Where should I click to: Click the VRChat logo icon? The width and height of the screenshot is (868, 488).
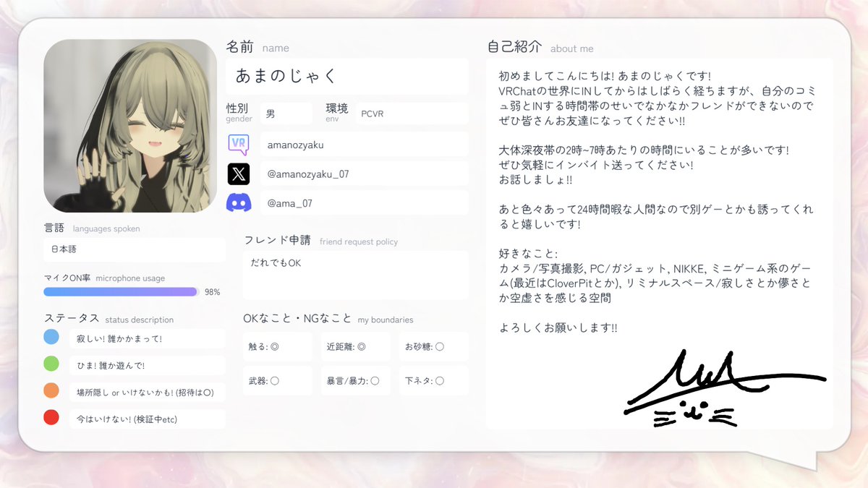click(239, 145)
